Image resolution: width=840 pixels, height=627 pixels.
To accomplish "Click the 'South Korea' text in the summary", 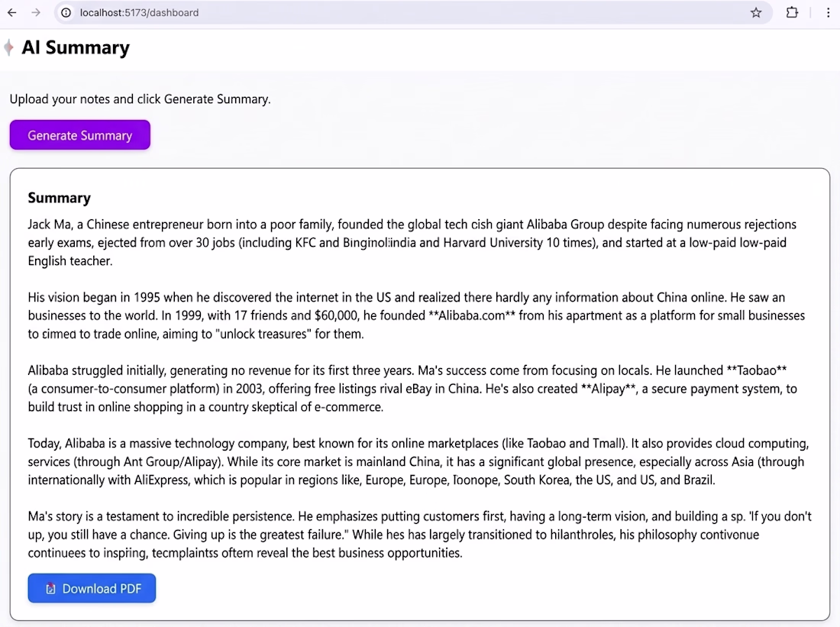I will pyautogui.click(x=536, y=480).
